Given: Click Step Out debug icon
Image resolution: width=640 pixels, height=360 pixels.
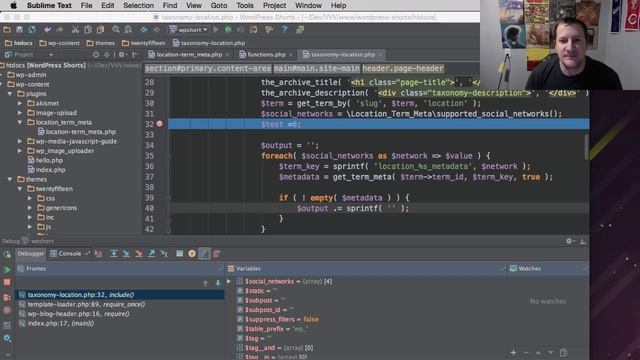Looking at the screenshot, I should click(151, 253).
